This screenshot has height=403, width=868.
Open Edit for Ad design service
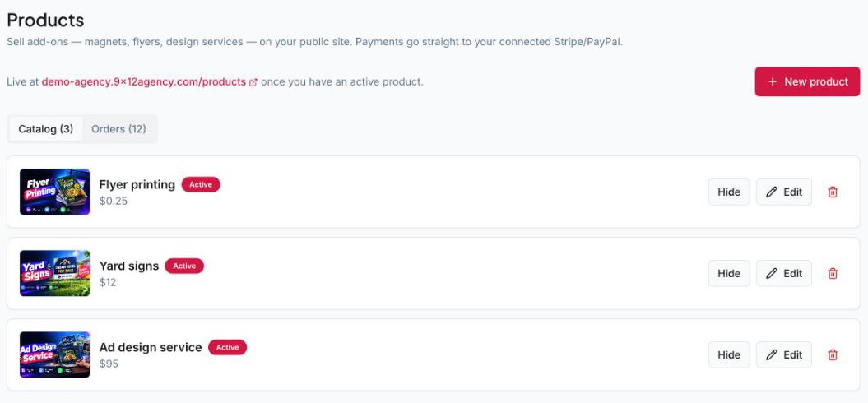click(784, 354)
